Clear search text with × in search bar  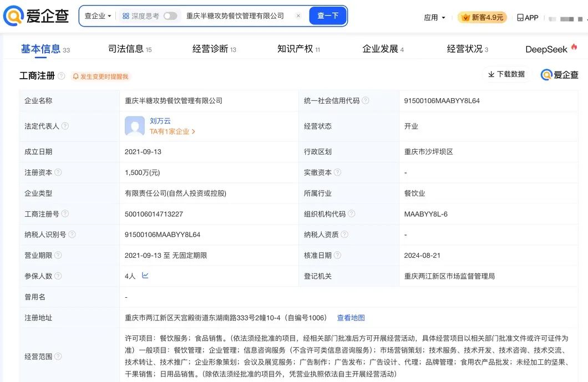(298, 16)
